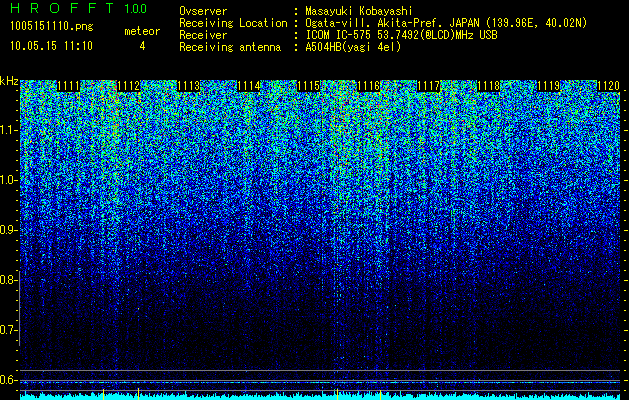Screen dimensions: 629x400
Task: Click the yellow meteor marker just after 1116
Action: coord(380,394)
